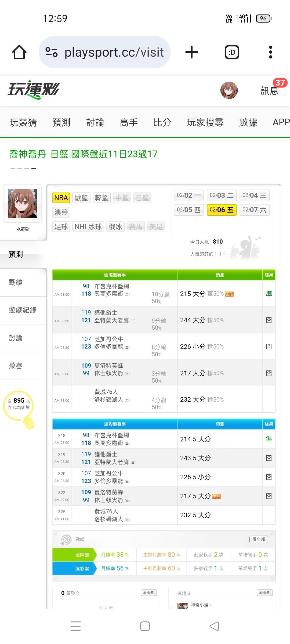
Task: Choose date 02/02 一
Action: (x=189, y=195)
